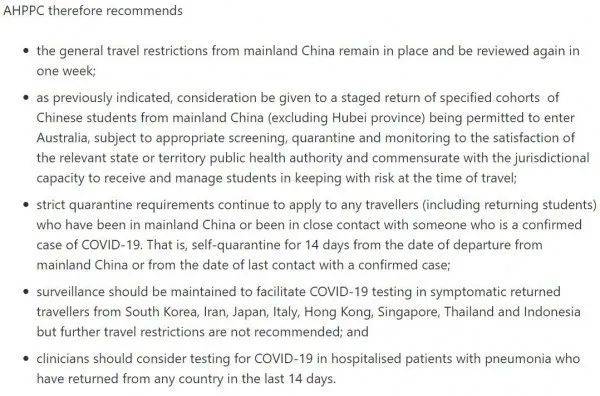Click the text 'general travel restrictions from mainland China'
600x396 pixels.
tap(197, 51)
